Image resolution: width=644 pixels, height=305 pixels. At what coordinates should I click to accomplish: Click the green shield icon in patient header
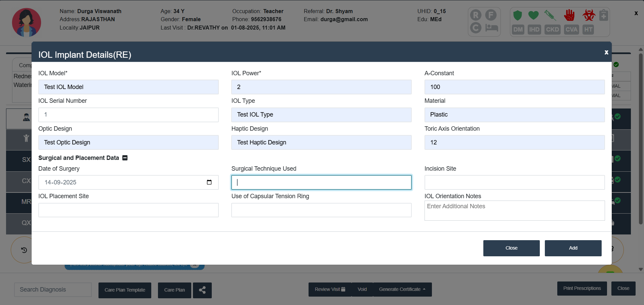(518, 15)
